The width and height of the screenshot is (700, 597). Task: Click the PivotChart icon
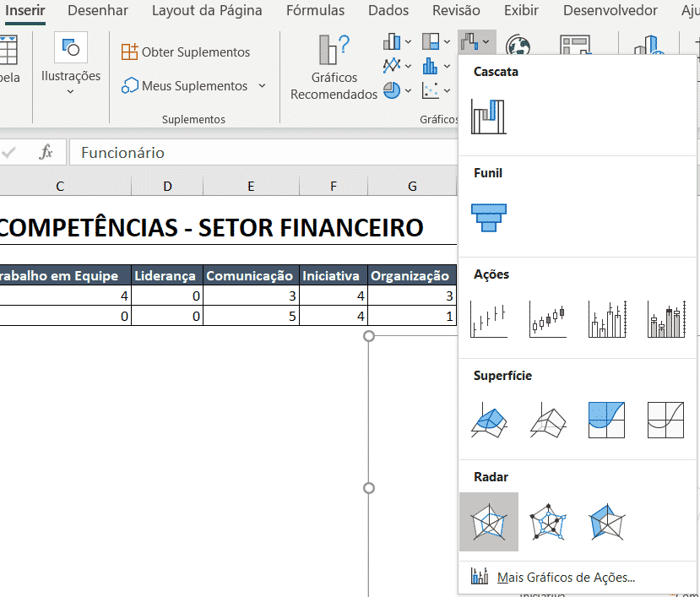coord(575,45)
